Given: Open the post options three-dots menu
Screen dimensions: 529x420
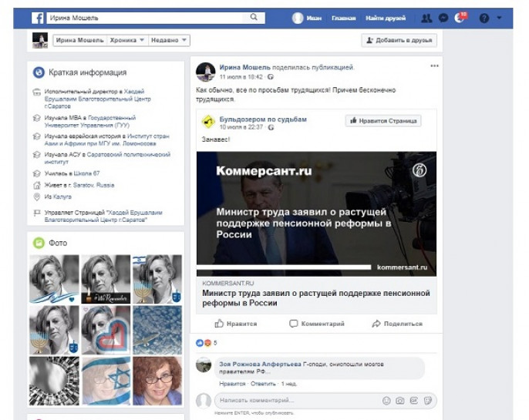Looking at the screenshot, I should pos(434,66).
